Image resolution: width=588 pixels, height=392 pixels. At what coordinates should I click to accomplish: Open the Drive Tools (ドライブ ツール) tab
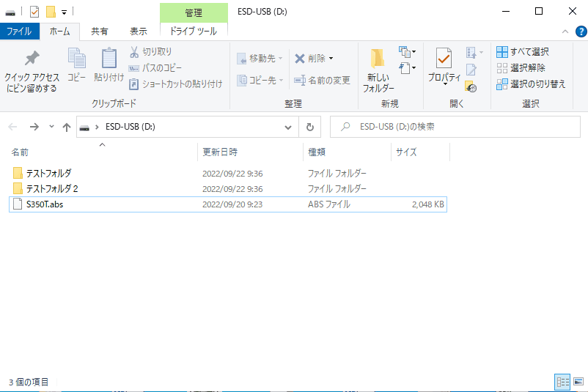pyautogui.click(x=194, y=31)
